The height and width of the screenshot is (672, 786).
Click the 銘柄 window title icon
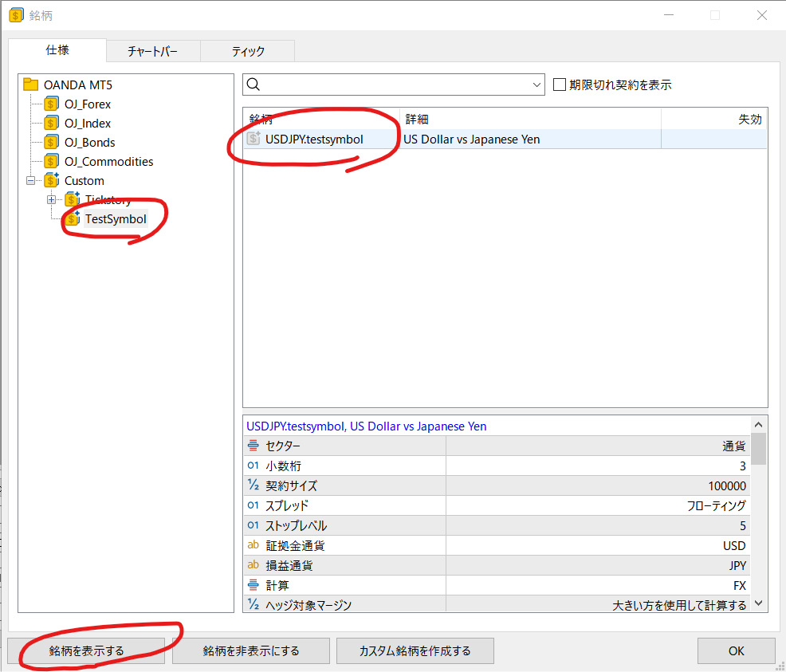(x=16, y=15)
